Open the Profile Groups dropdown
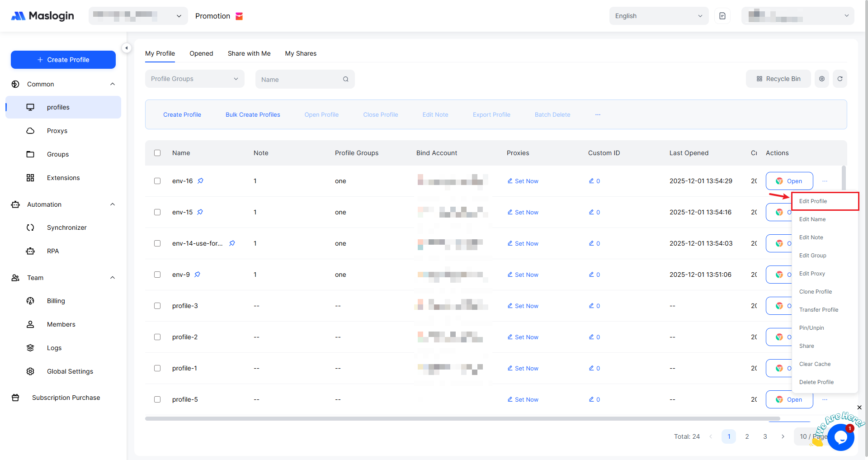This screenshot has width=868, height=460. (x=194, y=79)
